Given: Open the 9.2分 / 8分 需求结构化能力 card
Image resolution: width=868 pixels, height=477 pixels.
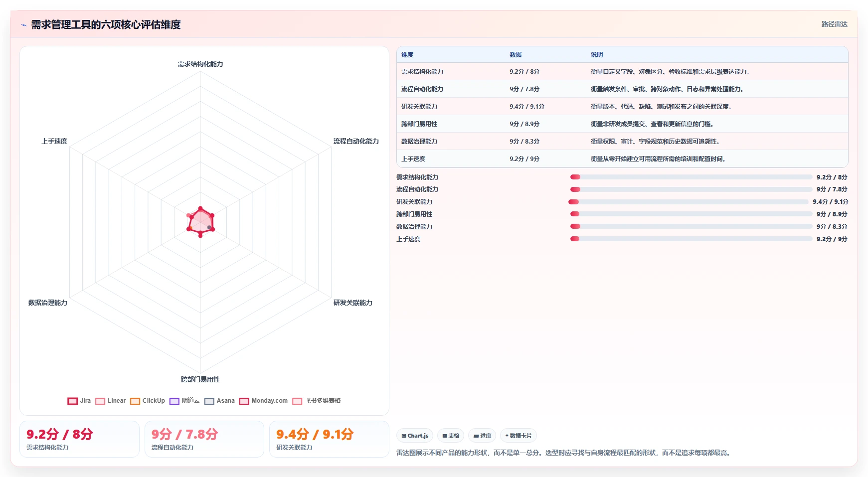Looking at the screenshot, I should click(79, 439).
